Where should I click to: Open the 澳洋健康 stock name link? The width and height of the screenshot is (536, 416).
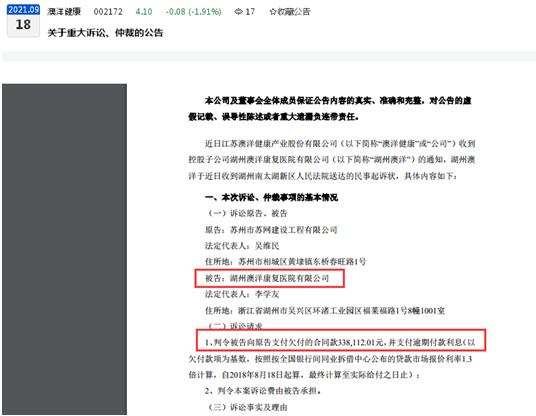point(64,12)
